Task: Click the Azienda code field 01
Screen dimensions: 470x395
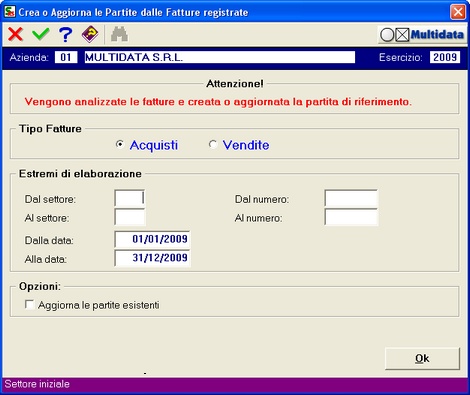Action: click(x=66, y=57)
